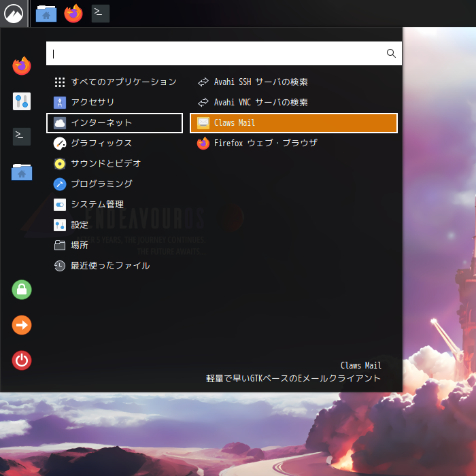This screenshot has width=476, height=476.
Task: Open the サウンドとビデオ category
Action: click(115, 164)
